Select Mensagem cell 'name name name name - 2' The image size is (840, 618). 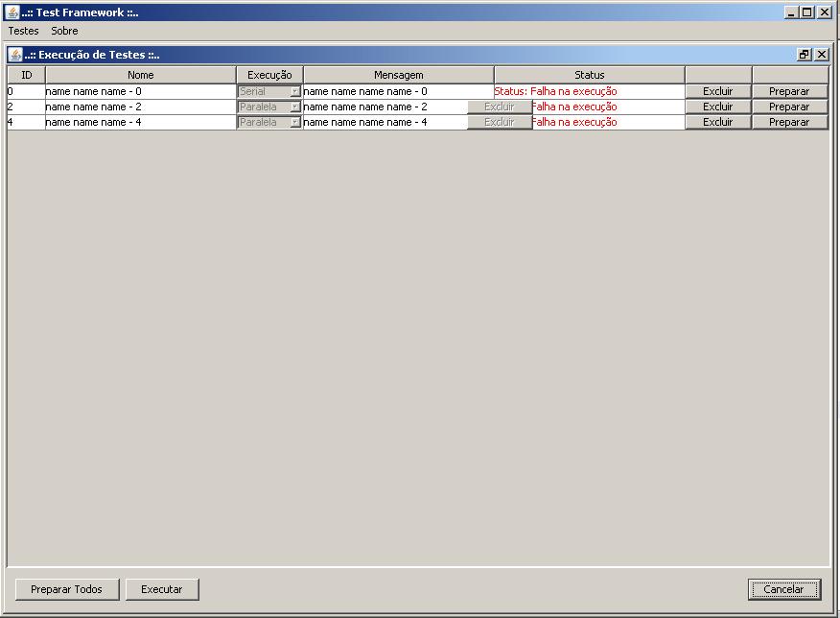click(x=385, y=107)
